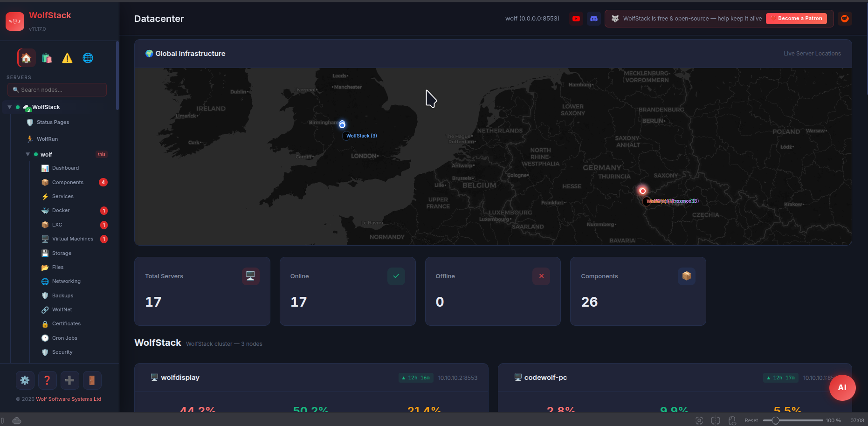Select Status Pages in the sidebar
The height and width of the screenshot is (426, 868).
[x=53, y=122]
